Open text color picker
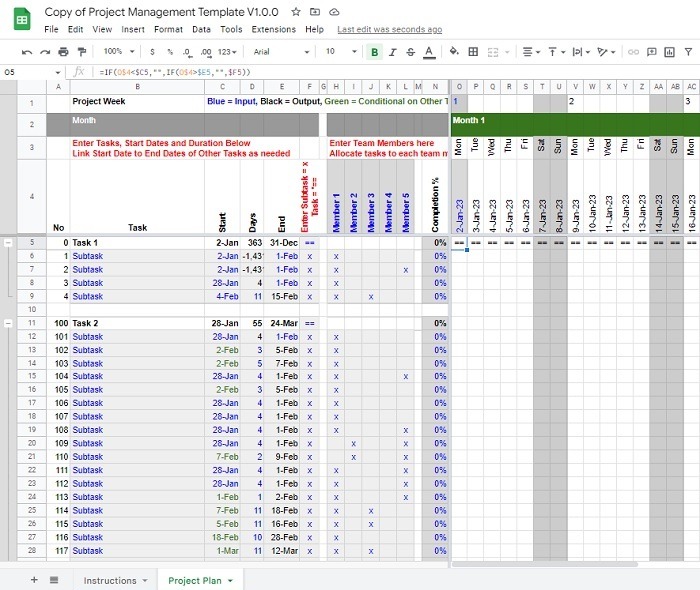The image size is (700, 590). [429, 52]
